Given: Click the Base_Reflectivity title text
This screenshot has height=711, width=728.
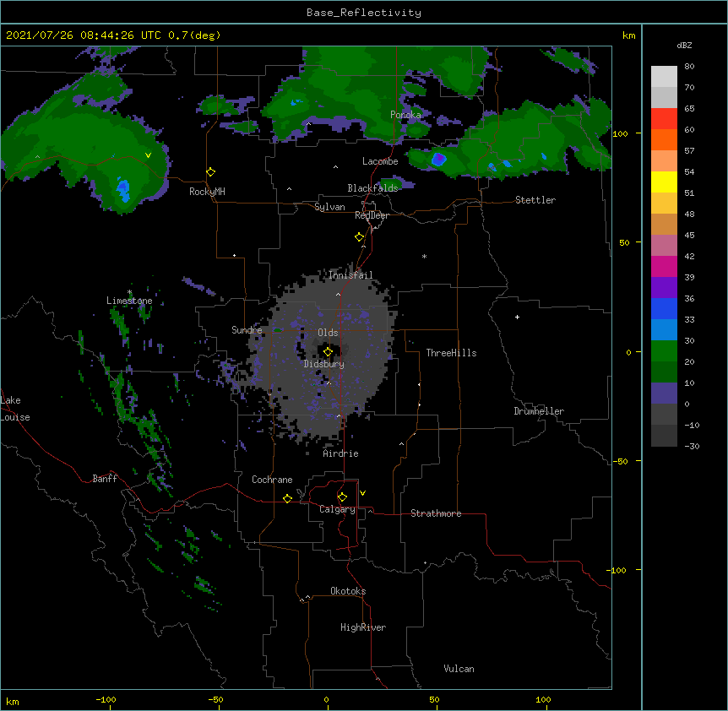Looking at the screenshot, I should click(364, 13).
